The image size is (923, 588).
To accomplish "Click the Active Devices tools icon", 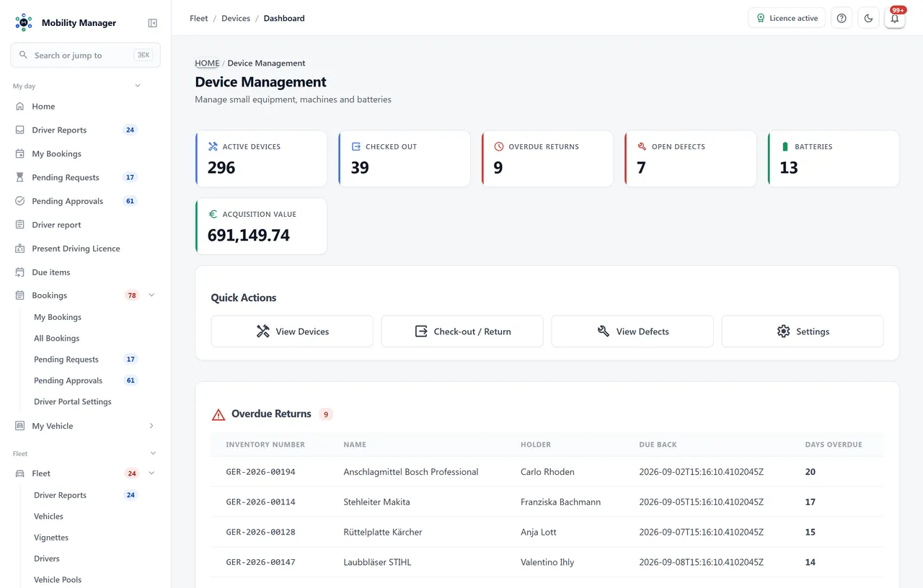I will (213, 146).
